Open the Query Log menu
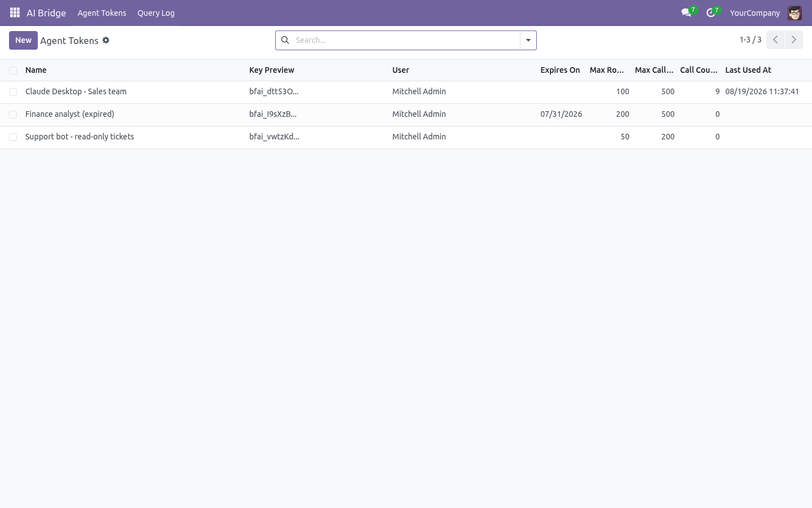 tap(156, 12)
